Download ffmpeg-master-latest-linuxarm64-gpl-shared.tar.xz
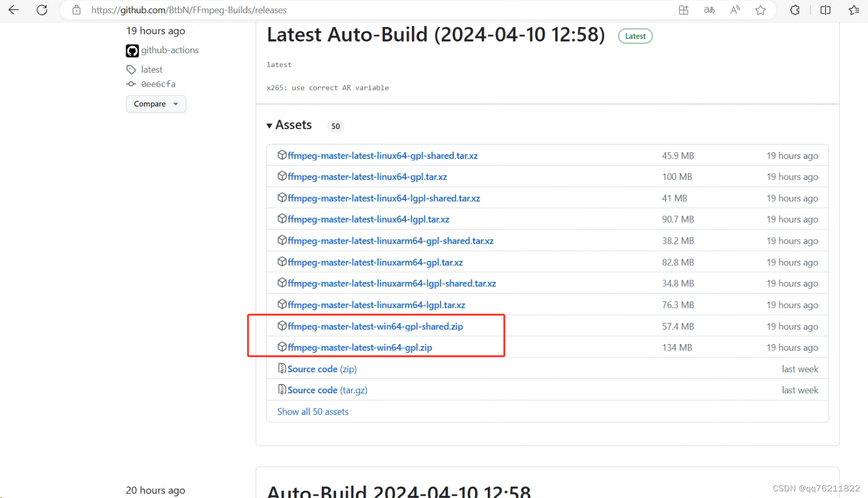 click(x=390, y=241)
